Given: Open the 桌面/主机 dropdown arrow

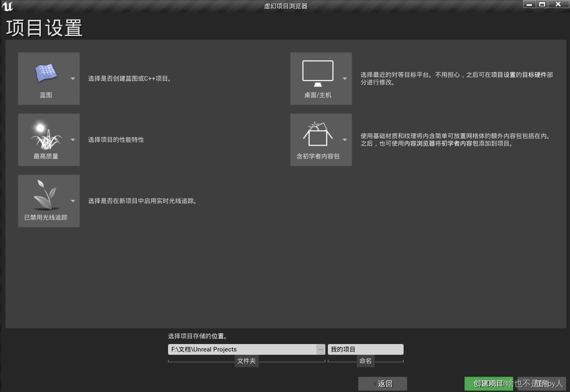Looking at the screenshot, I should point(345,79).
